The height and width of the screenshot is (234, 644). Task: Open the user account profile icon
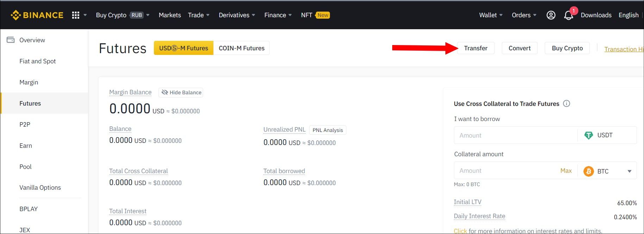click(551, 15)
